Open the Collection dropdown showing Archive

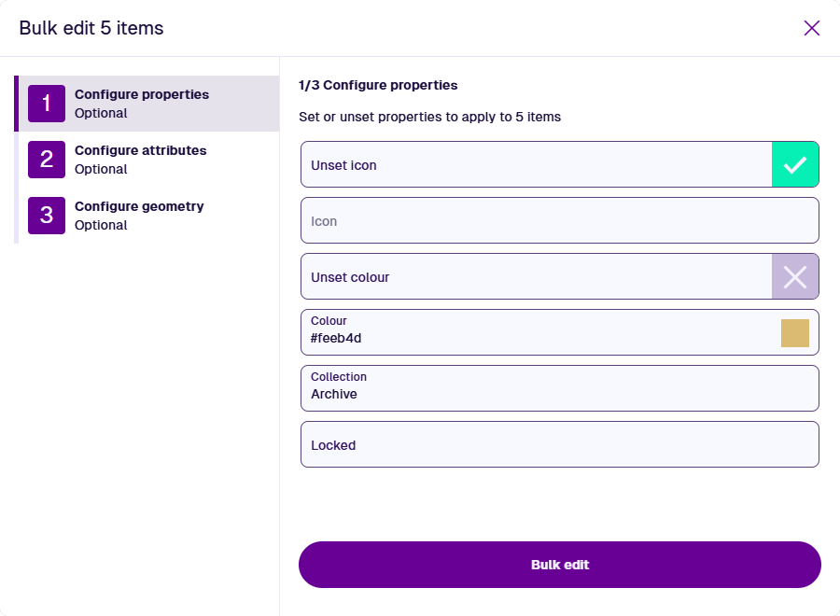[560, 388]
